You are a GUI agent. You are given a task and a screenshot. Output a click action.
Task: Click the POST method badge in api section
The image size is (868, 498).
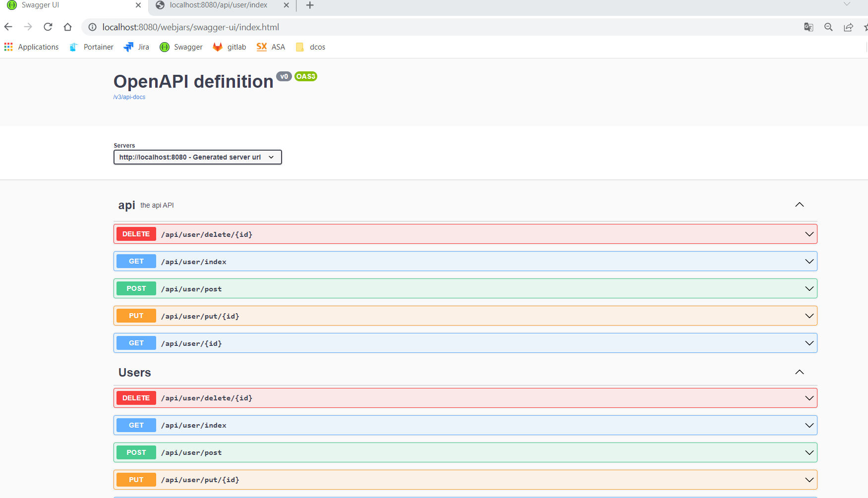[x=136, y=288]
